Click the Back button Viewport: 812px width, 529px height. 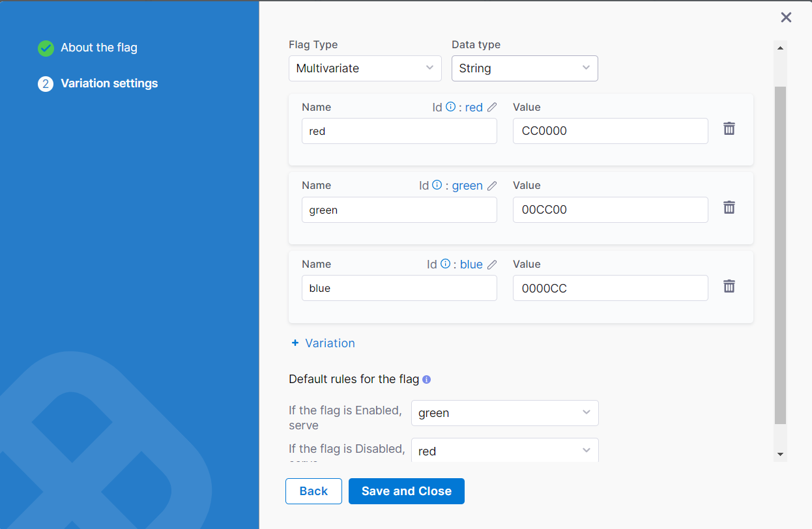pos(313,491)
